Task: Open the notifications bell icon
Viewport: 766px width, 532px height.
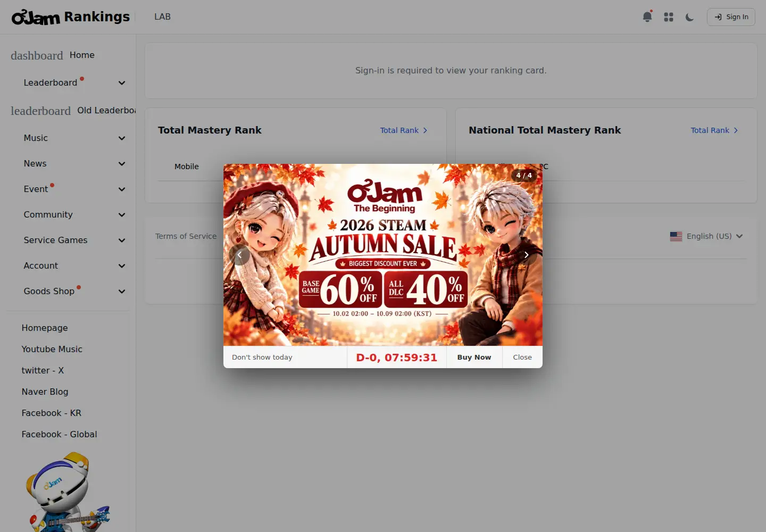Action: click(x=647, y=17)
